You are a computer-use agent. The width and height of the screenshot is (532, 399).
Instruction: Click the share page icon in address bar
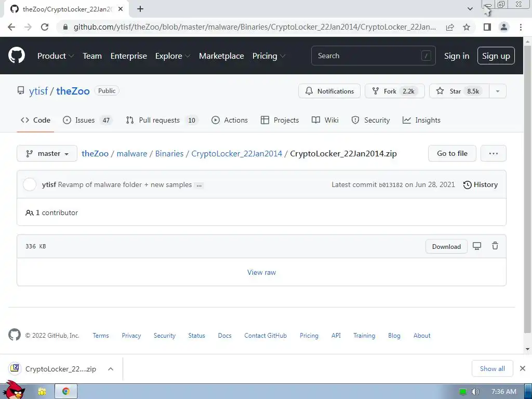pos(450,27)
